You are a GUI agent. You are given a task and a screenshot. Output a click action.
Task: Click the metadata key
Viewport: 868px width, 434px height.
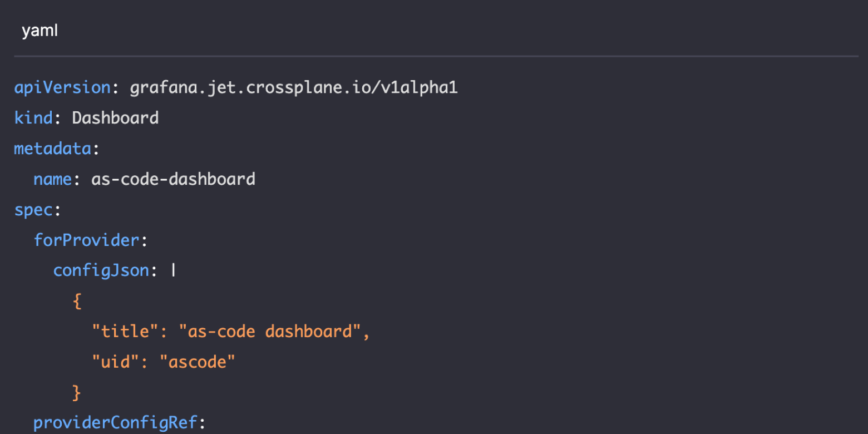click(x=52, y=149)
